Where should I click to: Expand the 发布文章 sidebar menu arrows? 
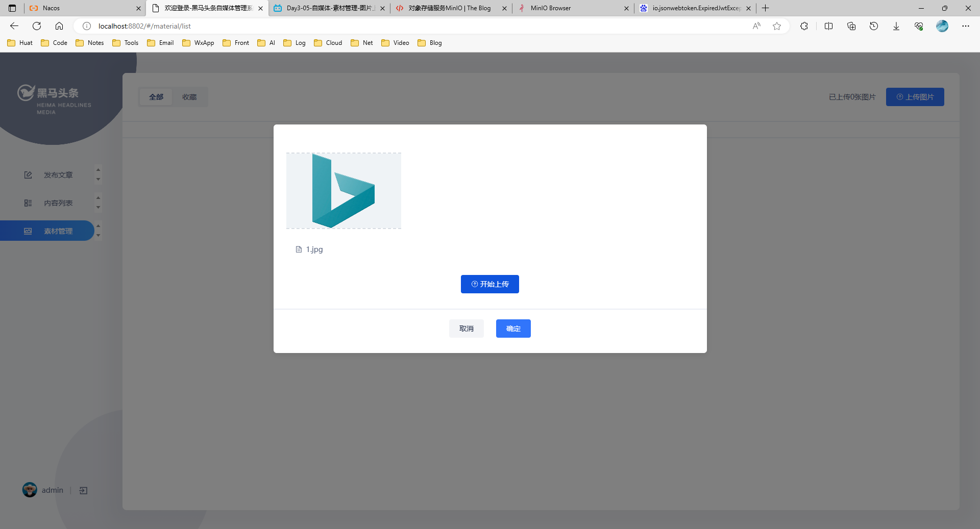[98, 174]
